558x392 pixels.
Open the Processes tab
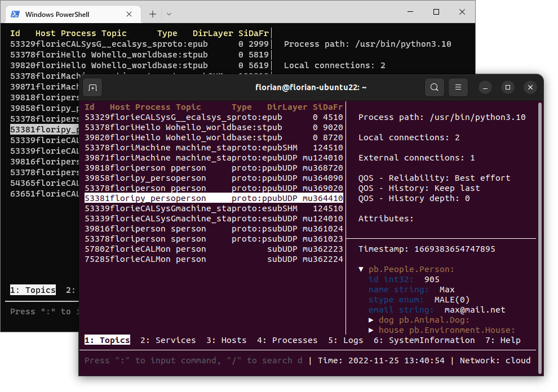[287, 340]
